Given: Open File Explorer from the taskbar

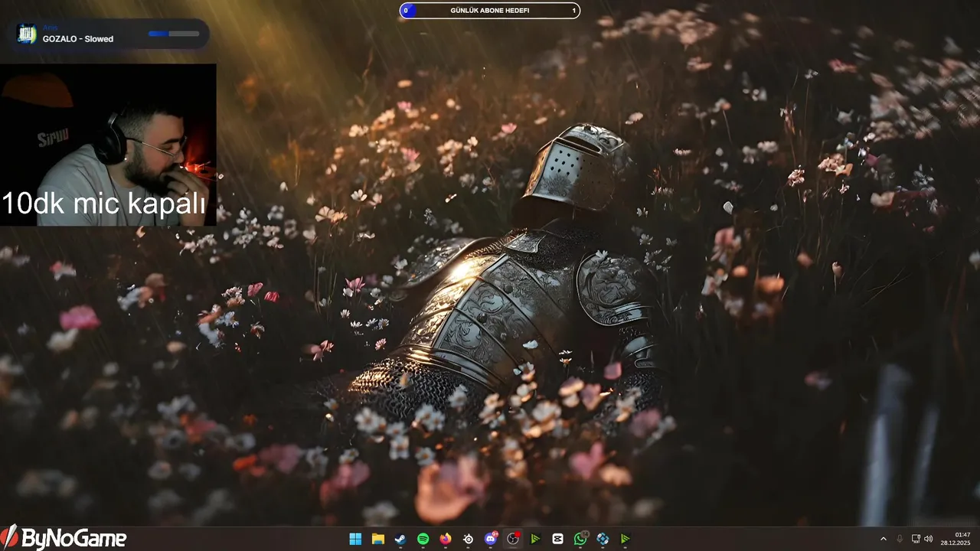Looking at the screenshot, I should point(377,539).
